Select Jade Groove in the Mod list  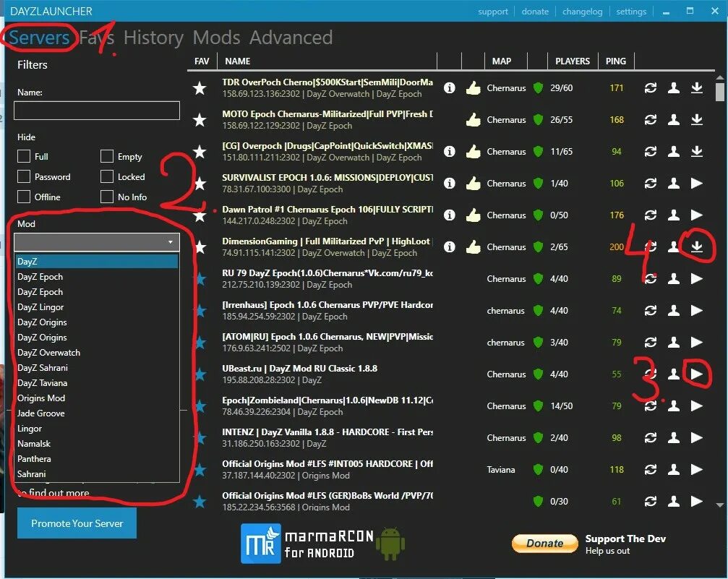point(97,413)
